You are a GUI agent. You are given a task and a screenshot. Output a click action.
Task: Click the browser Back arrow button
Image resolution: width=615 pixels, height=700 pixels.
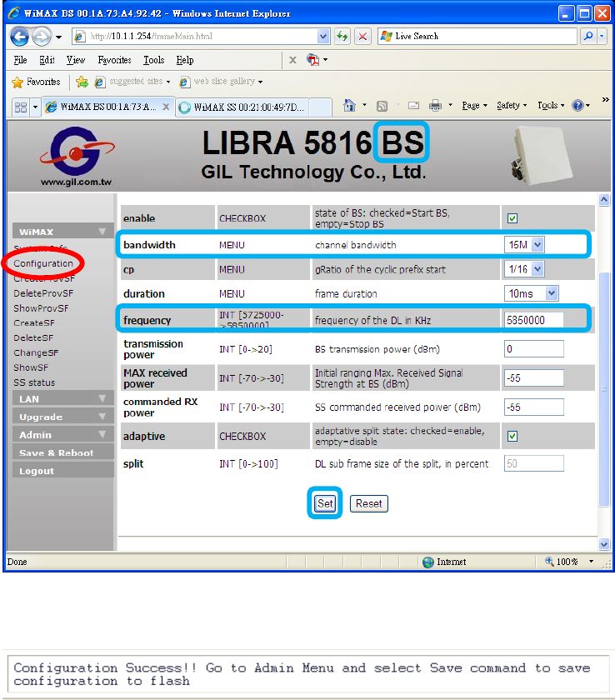click(19, 36)
